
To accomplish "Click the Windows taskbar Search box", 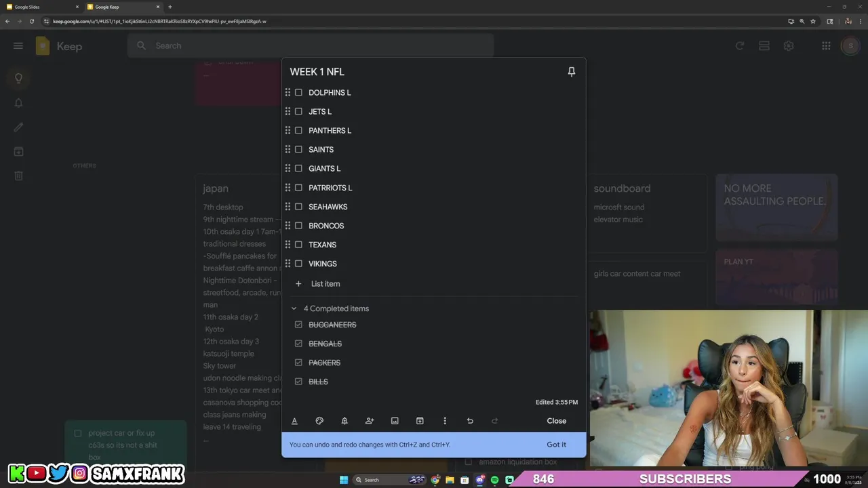I will pos(390,480).
